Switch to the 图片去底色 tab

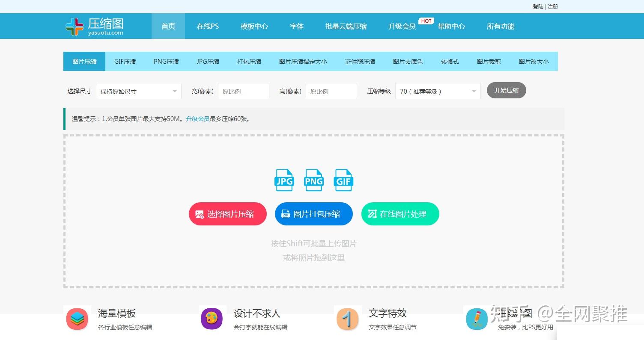point(408,61)
